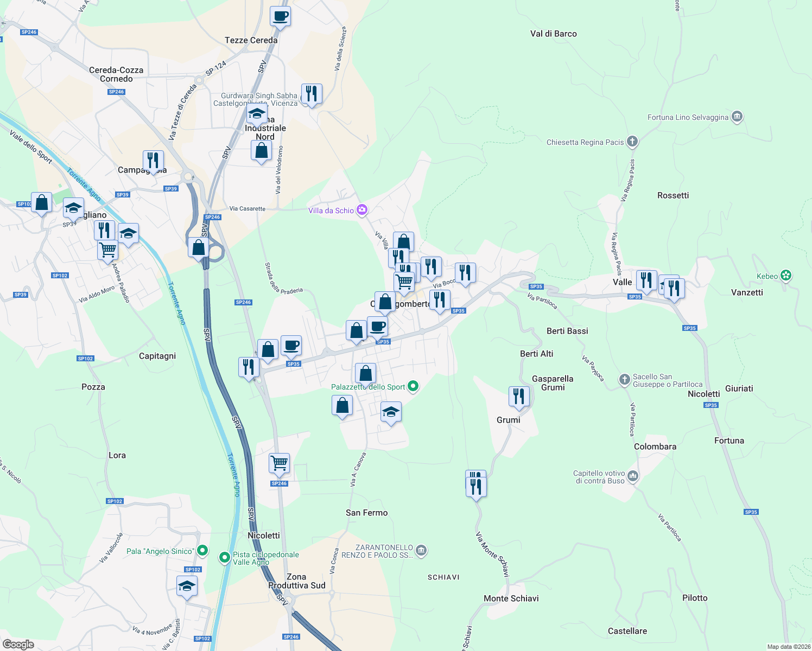
Task: Select the restaurant icon near Gurdwara Singh Sabha
Action: point(312,93)
